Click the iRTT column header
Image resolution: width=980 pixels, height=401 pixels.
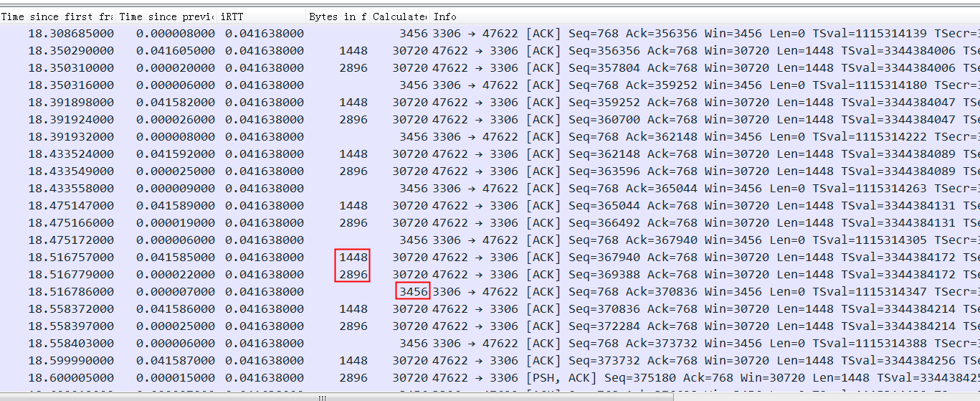point(261,16)
